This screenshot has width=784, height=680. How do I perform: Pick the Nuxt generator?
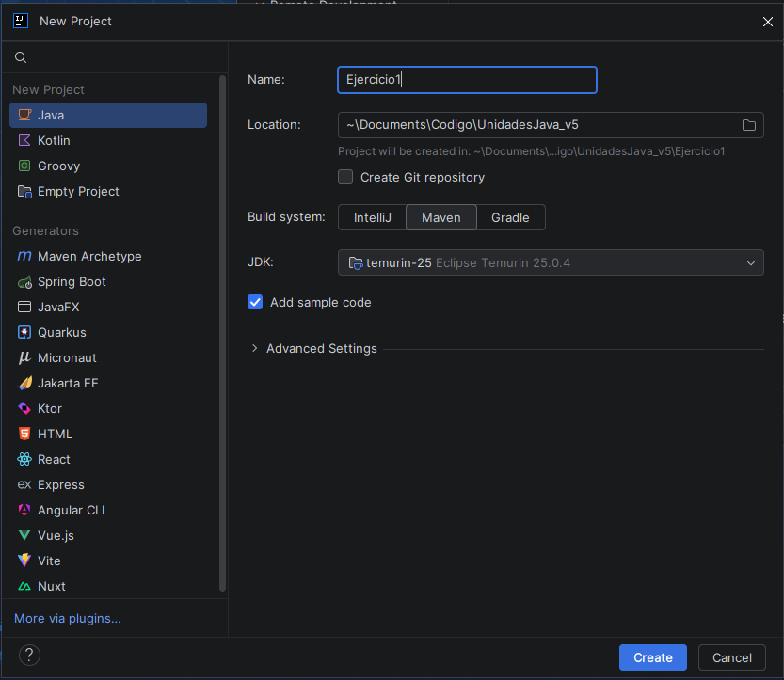coord(108,586)
